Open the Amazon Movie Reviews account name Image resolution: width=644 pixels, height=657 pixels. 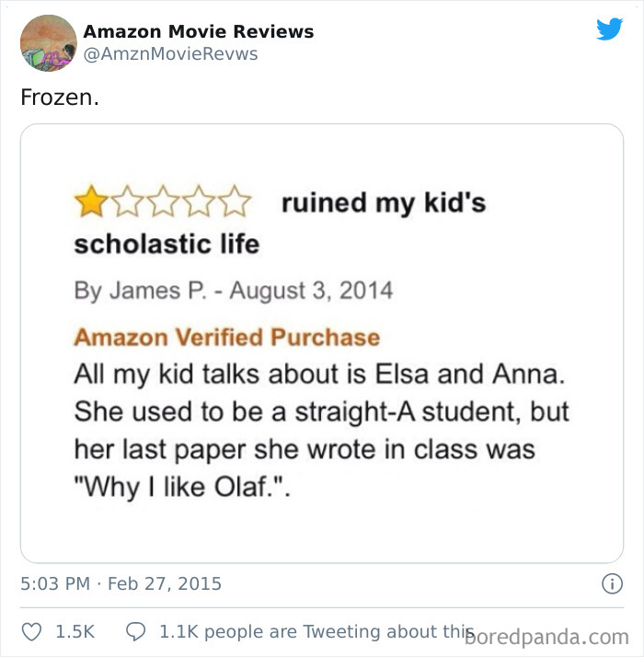pos(198,31)
